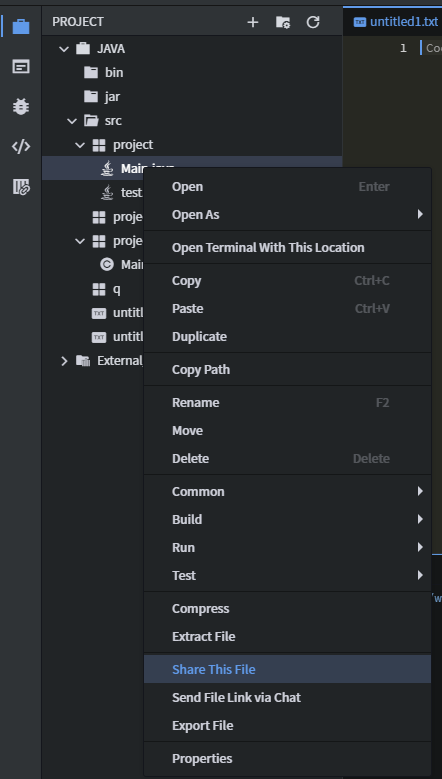Expand the Run submenu

click(287, 547)
